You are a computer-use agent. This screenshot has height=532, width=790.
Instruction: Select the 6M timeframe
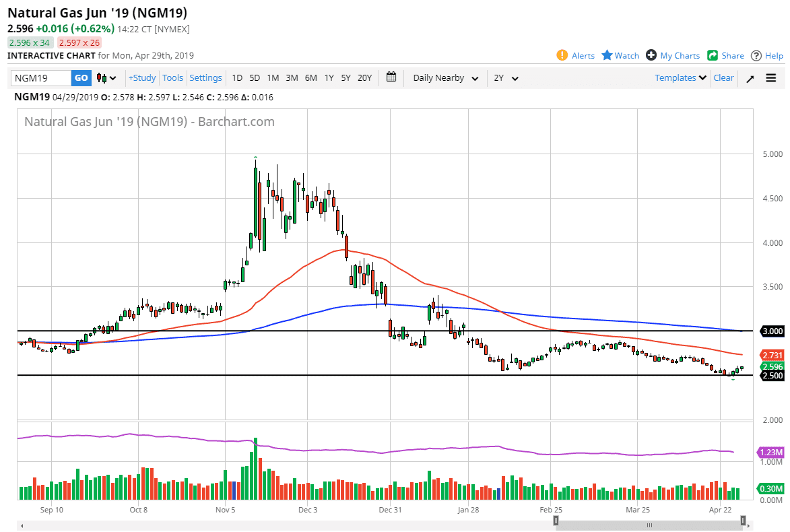pos(310,77)
